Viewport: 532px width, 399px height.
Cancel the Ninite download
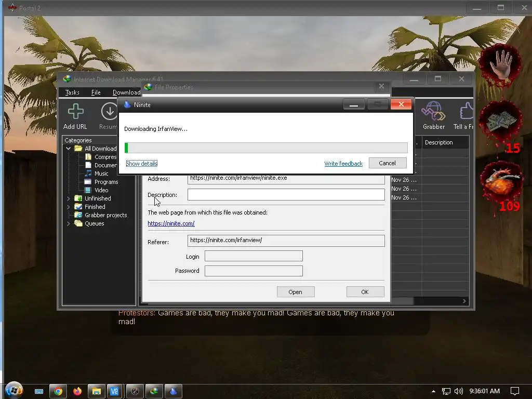[x=388, y=163]
